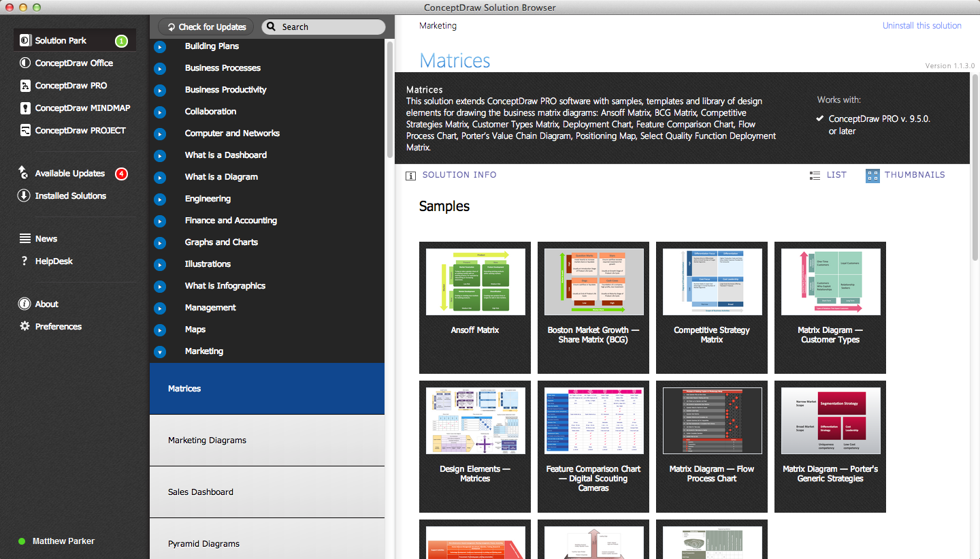
Task: Click the Available Updates icon
Action: click(x=24, y=173)
